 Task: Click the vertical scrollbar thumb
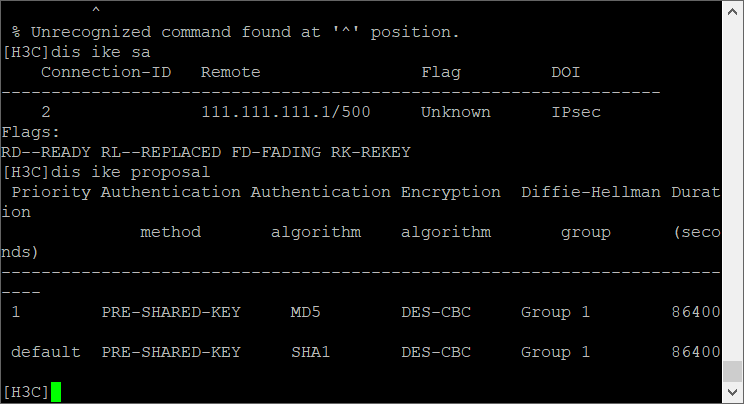(x=732, y=370)
